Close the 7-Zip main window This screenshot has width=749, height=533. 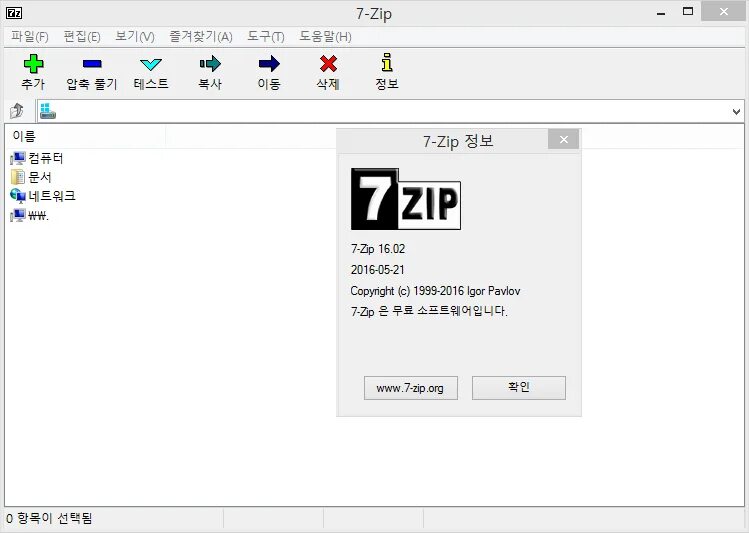tap(724, 12)
